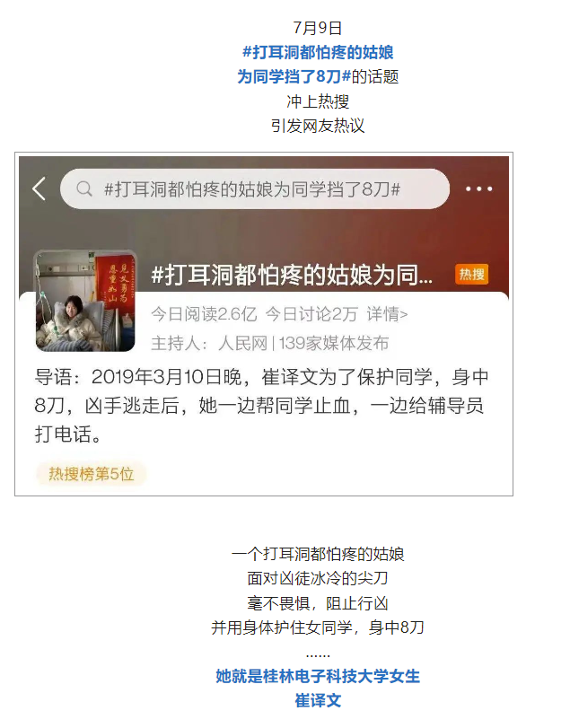
Task: Click the 139家媒体发布 media count text
Action: [333, 344]
